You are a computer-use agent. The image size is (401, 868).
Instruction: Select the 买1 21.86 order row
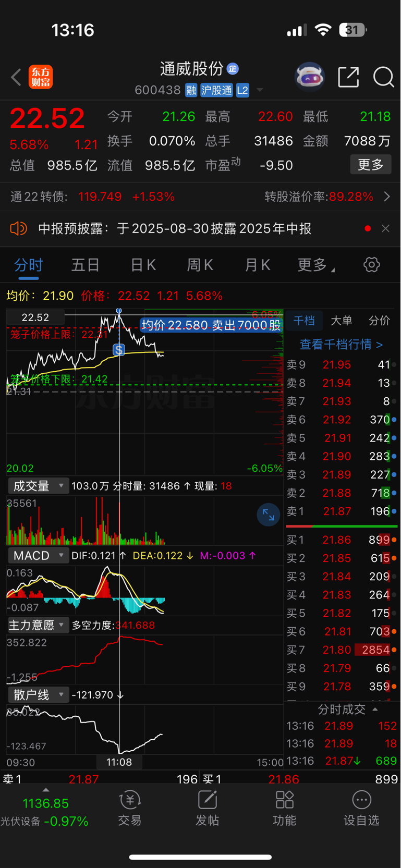click(x=342, y=540)
